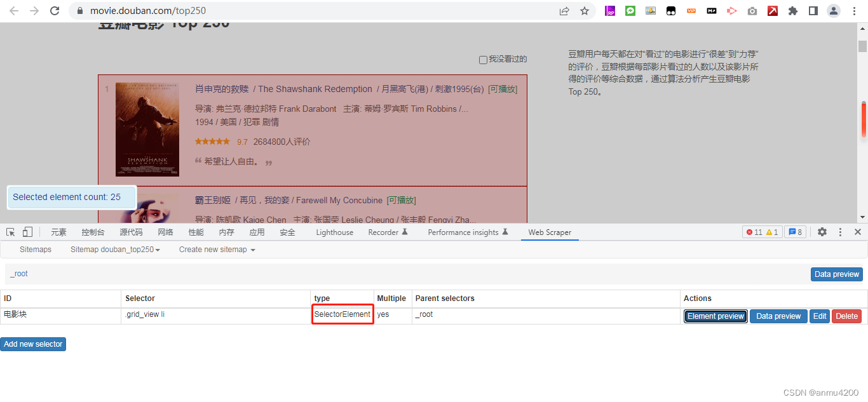Bookmark this page with the star icon

coord(585,11)
